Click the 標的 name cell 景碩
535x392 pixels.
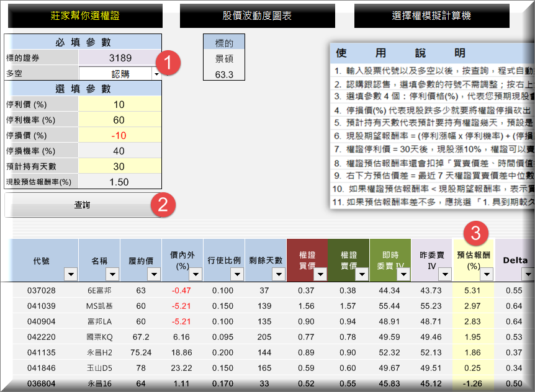tap(224, 59)
